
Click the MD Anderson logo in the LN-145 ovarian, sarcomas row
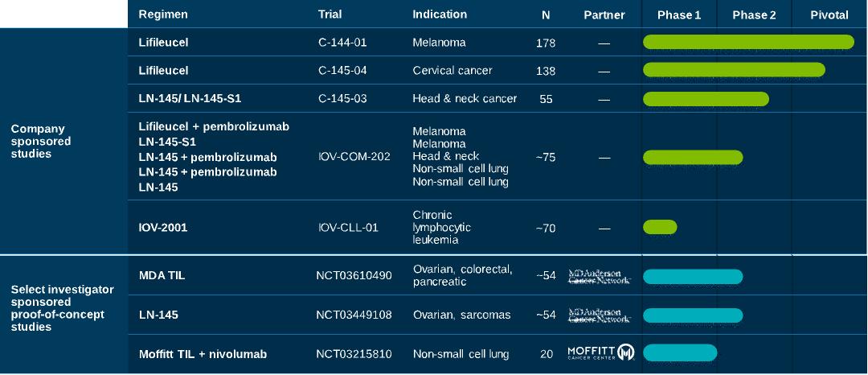pos(600,315)
